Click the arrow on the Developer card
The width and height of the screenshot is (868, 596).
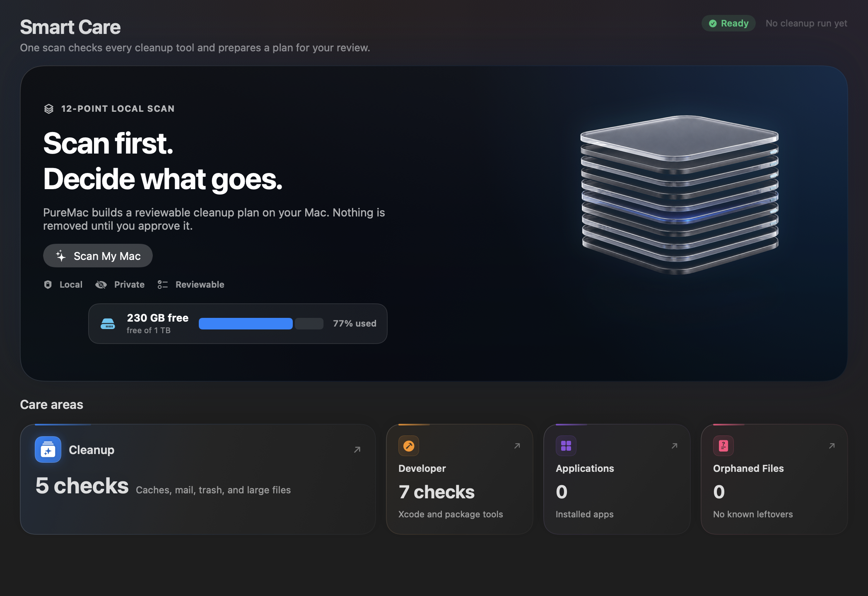[x=517, y=446]
